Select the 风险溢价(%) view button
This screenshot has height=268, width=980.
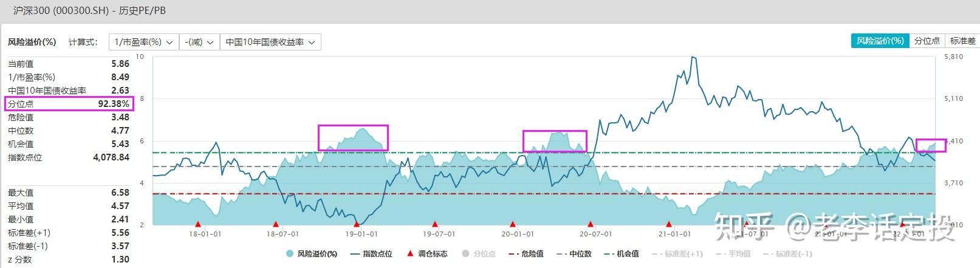coord(880,41)
